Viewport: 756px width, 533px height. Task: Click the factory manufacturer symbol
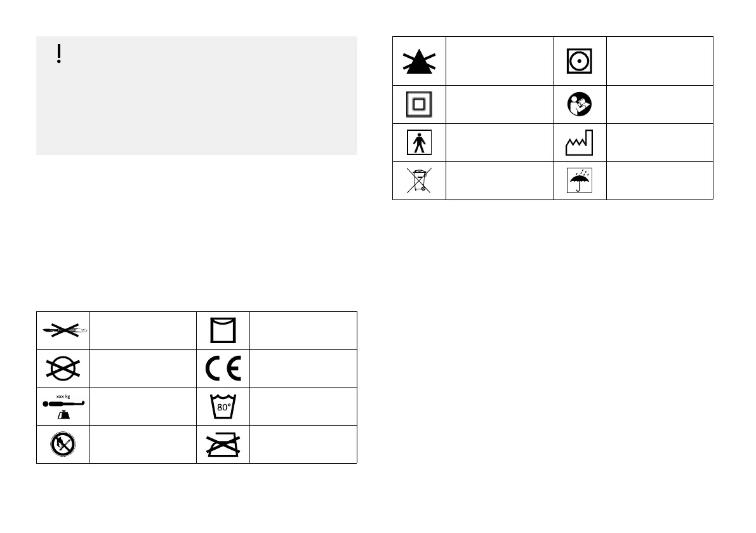580,144
